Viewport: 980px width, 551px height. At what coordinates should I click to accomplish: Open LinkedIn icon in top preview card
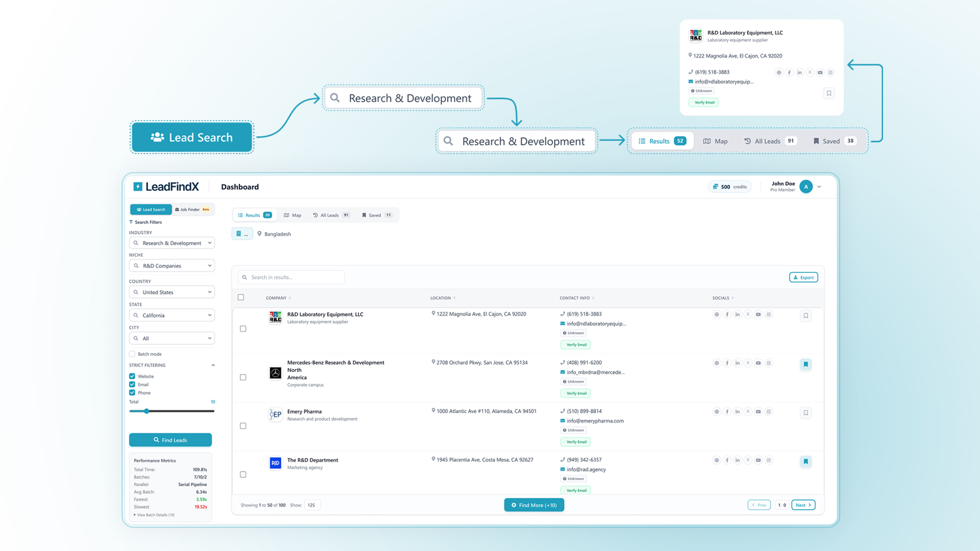coord(799,72)
